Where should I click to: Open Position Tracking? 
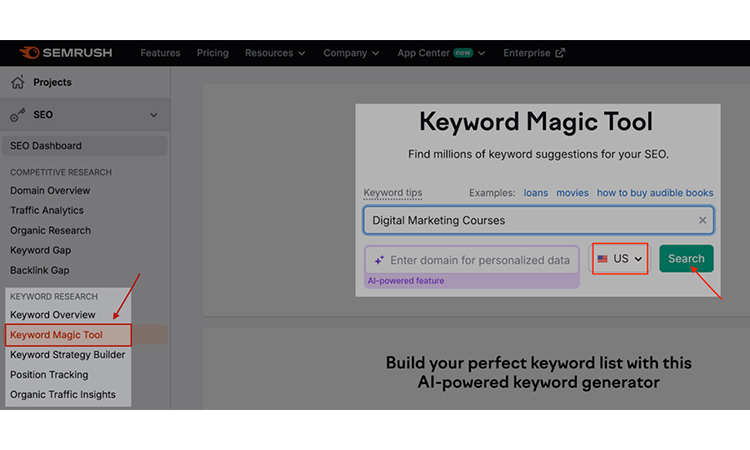(49, 375)
